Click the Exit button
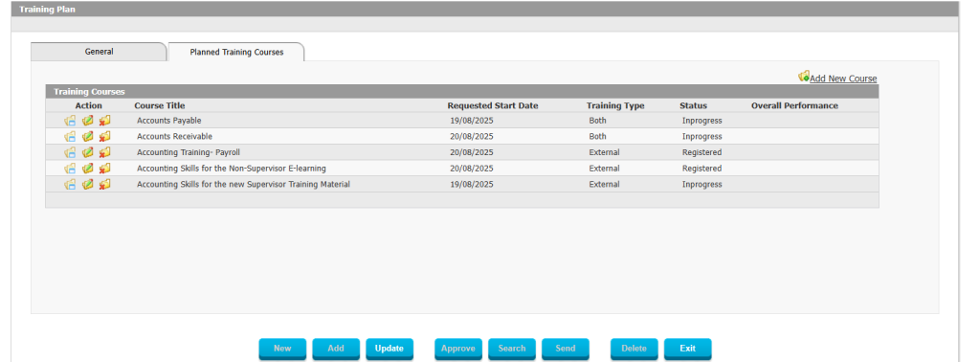This screenshot has width=980, height=362. [x=687, y=349]
